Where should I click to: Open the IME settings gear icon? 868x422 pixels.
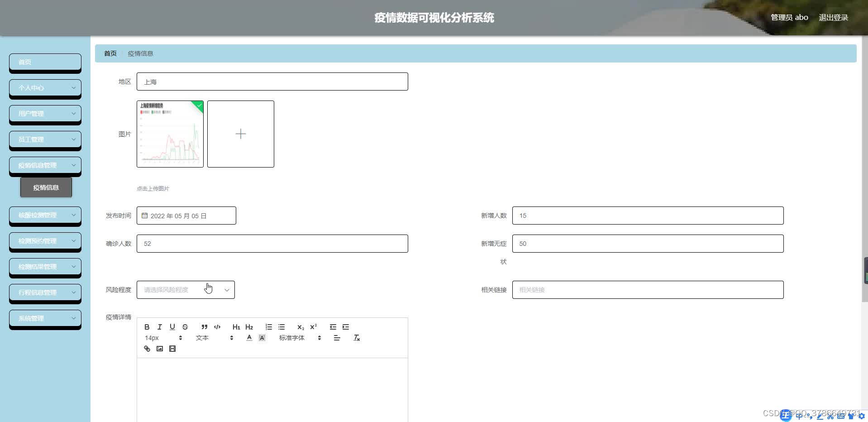click(x=861, y=416)
